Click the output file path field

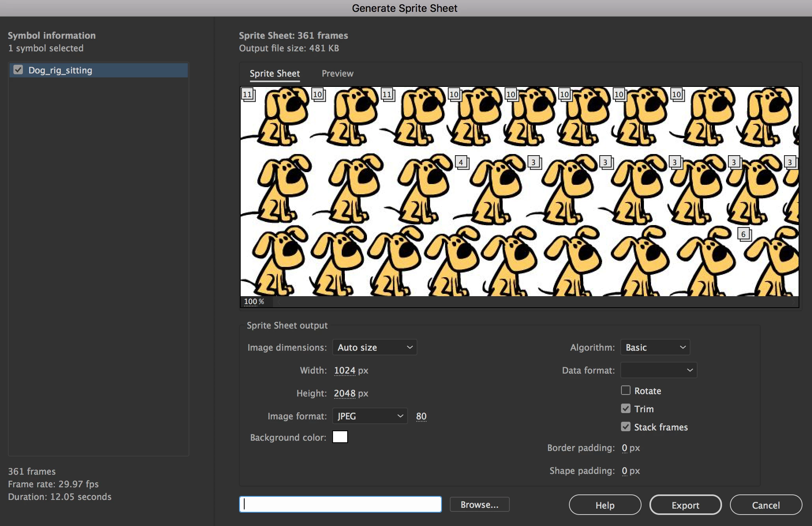tap(340, 505)
